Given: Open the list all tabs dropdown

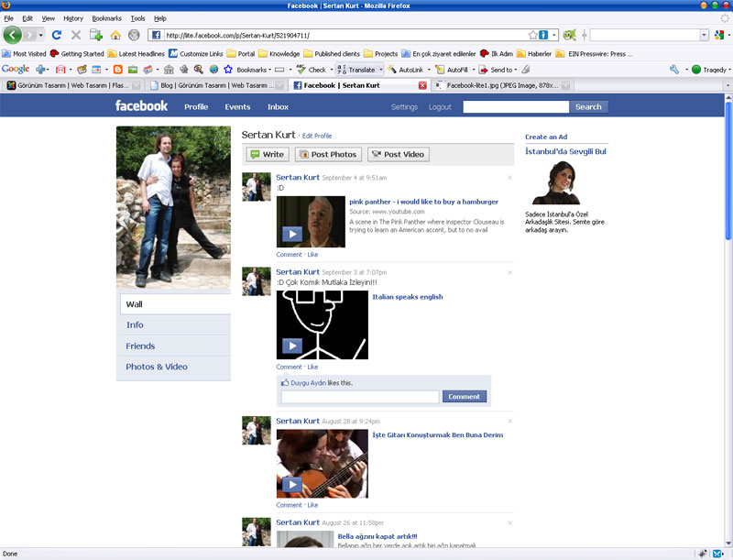Looking at the screenshot, I should (728, 85).
